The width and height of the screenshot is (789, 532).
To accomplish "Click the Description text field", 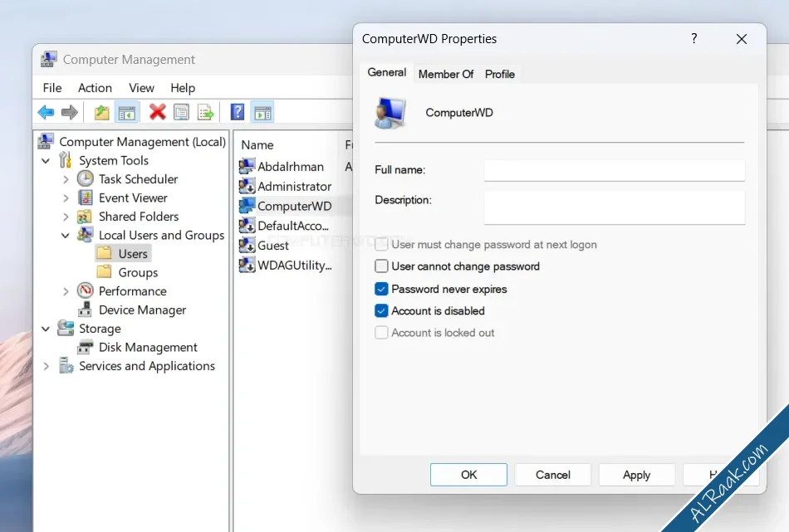I will click(615, 207).
